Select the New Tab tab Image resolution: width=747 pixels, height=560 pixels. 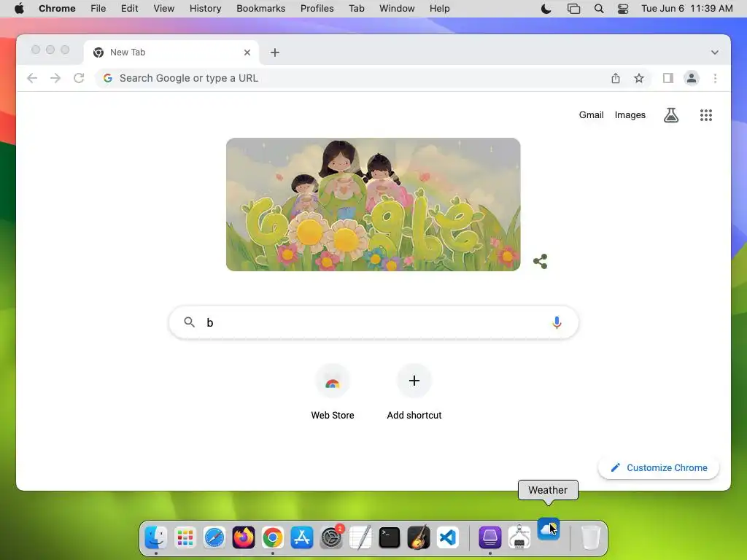(171, 52)
